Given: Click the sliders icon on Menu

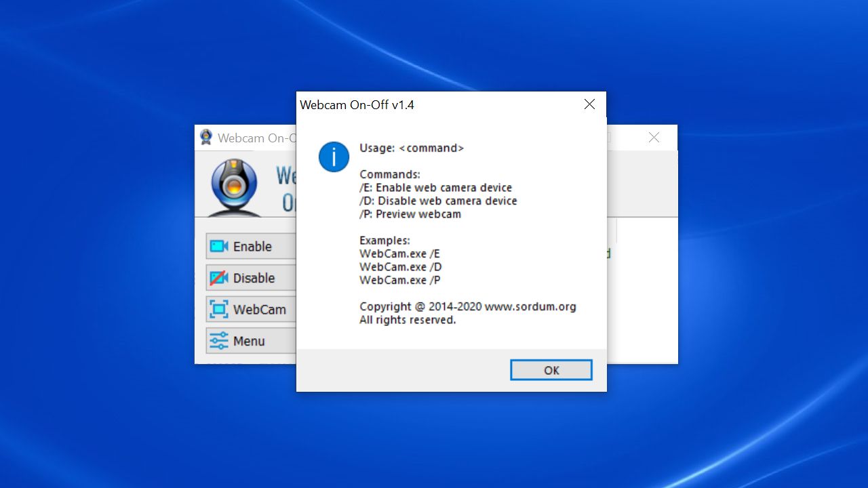Looking at the screenshot, I should click(219, 341).
